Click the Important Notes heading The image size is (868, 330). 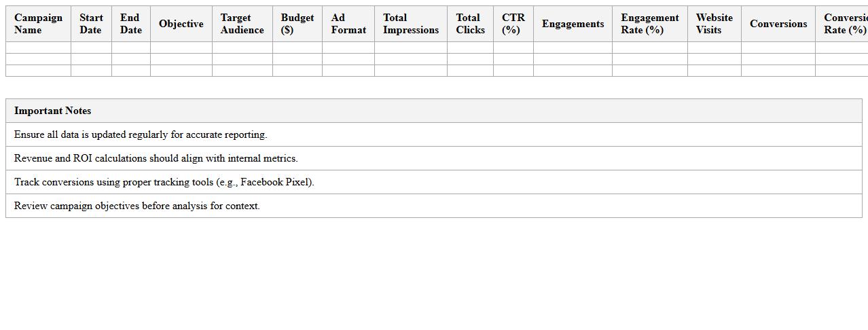[53, 111]
